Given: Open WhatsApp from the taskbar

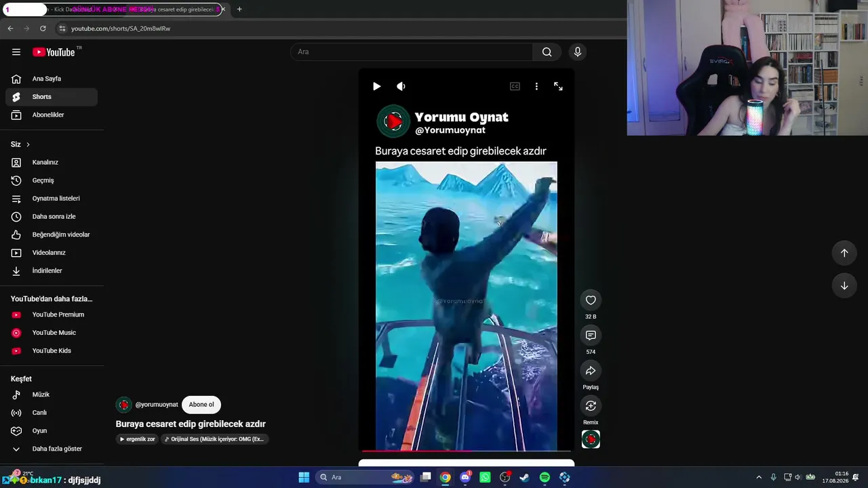Looking at the screenshot, I should coord(485,477).
